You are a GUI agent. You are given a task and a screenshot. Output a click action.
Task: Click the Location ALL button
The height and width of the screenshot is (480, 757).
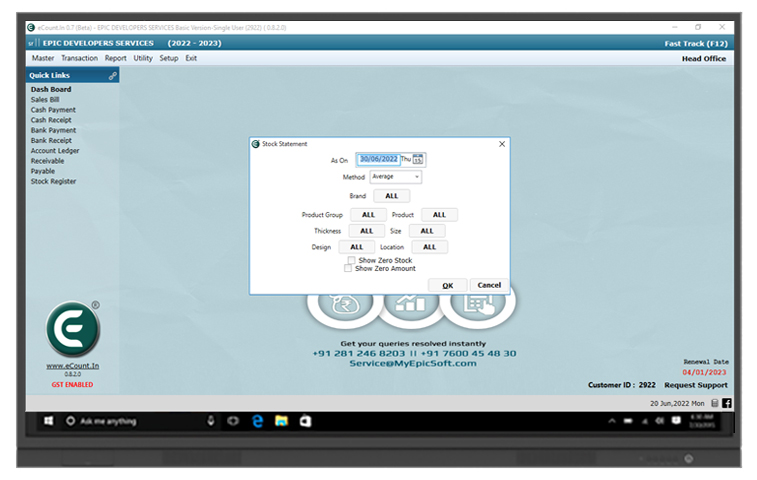point(429,247)
